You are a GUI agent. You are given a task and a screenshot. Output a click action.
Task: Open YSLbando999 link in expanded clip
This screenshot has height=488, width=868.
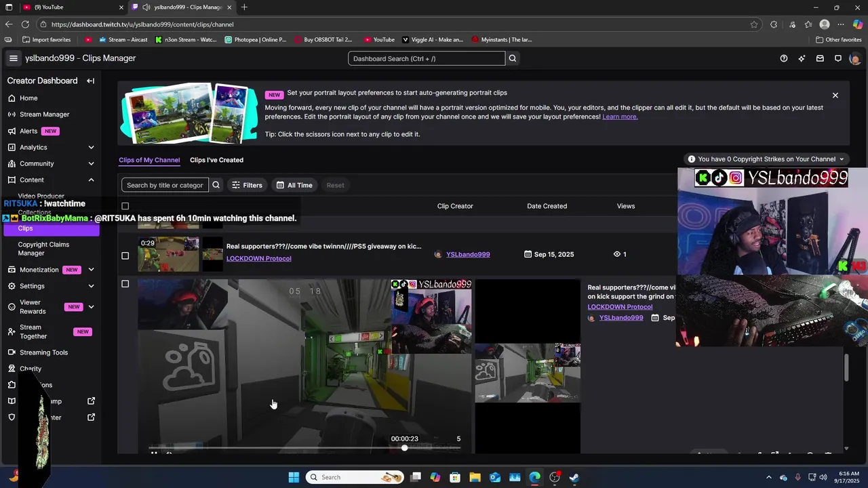[x=621, y=318]
